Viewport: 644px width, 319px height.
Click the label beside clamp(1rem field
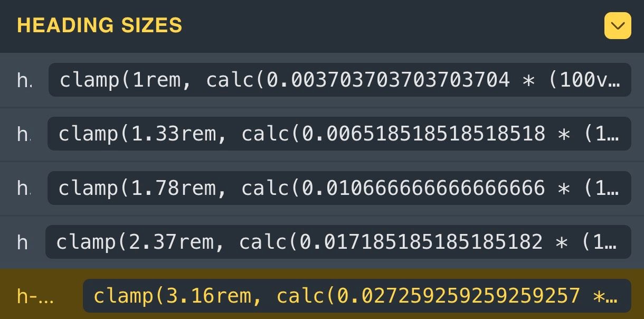pyautogui.click(x=24, y=80)
